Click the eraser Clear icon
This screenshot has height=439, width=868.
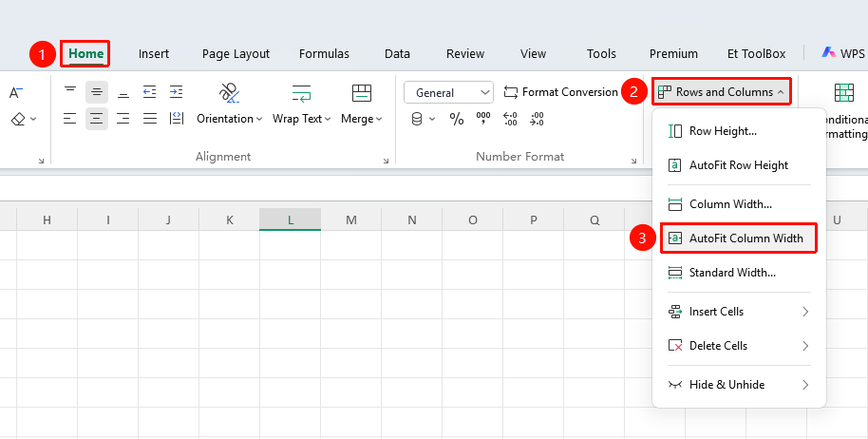(x=18, y=119)
